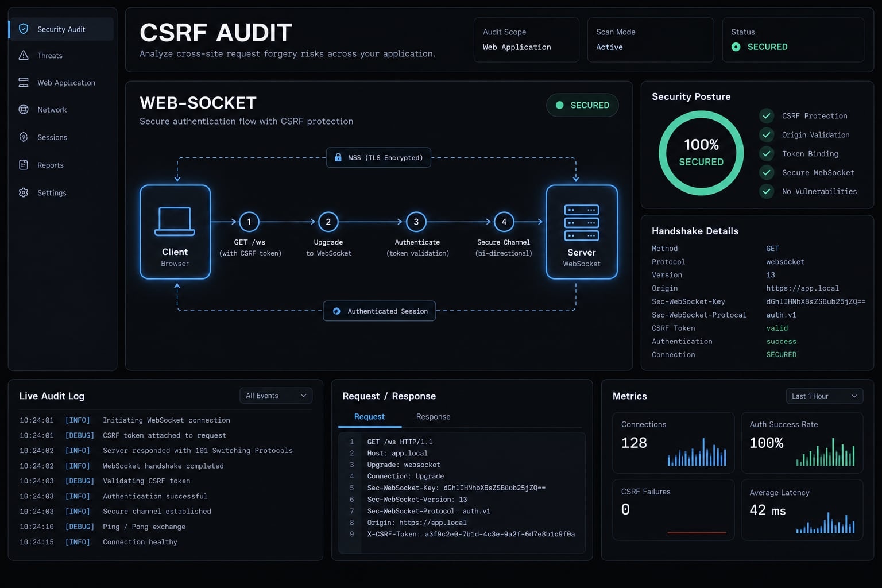
Task: Click the Server WebSocket rack icon
Action: 582,222
